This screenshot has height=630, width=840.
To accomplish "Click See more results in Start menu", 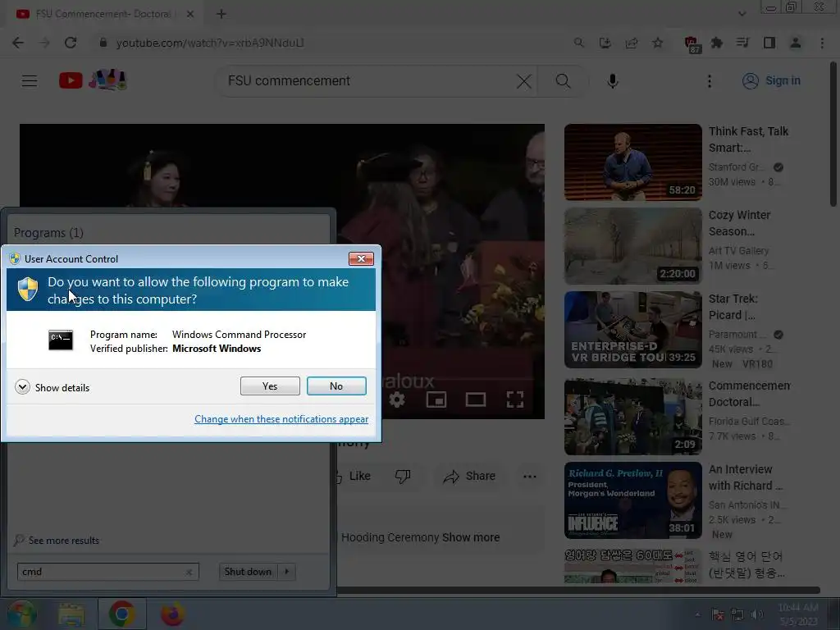I will [x=57, y=540].
